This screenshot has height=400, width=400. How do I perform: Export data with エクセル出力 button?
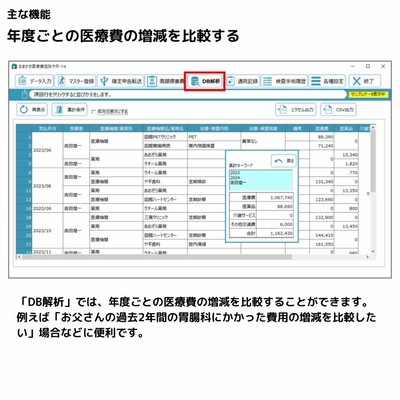coord(296,109)
